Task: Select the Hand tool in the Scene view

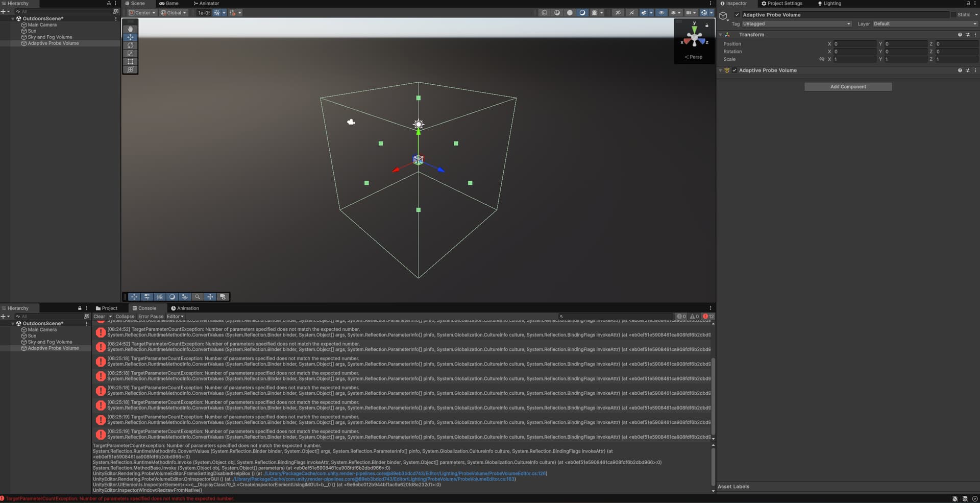Action: point(130,29)
